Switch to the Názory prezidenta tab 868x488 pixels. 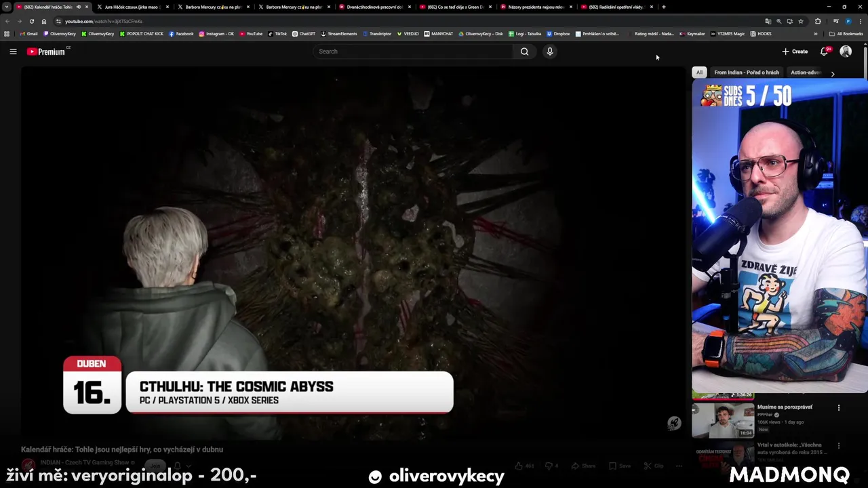tap(536, 7)
